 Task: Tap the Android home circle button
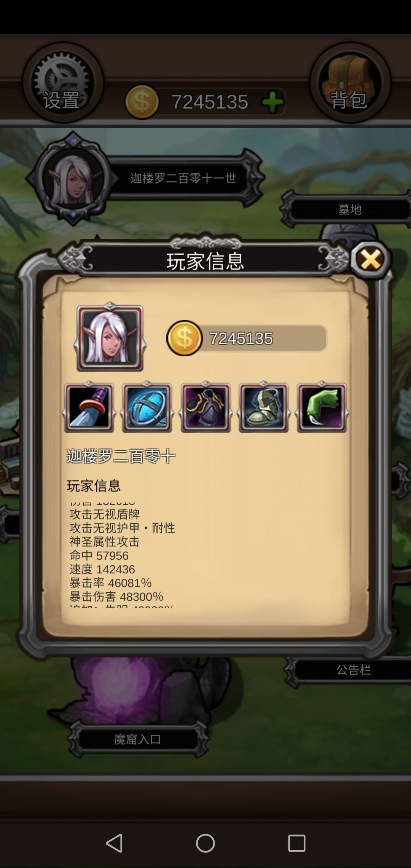pos(205,843)
